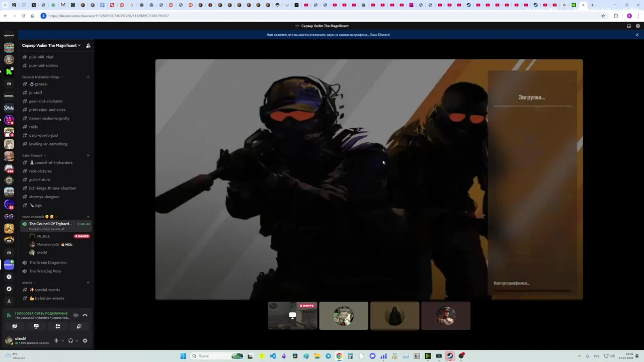Open headphones output options arrow

point(76,340)
